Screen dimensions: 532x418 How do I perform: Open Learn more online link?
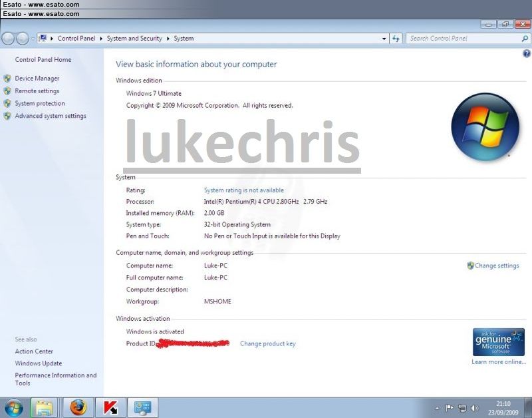click(499, 362)
